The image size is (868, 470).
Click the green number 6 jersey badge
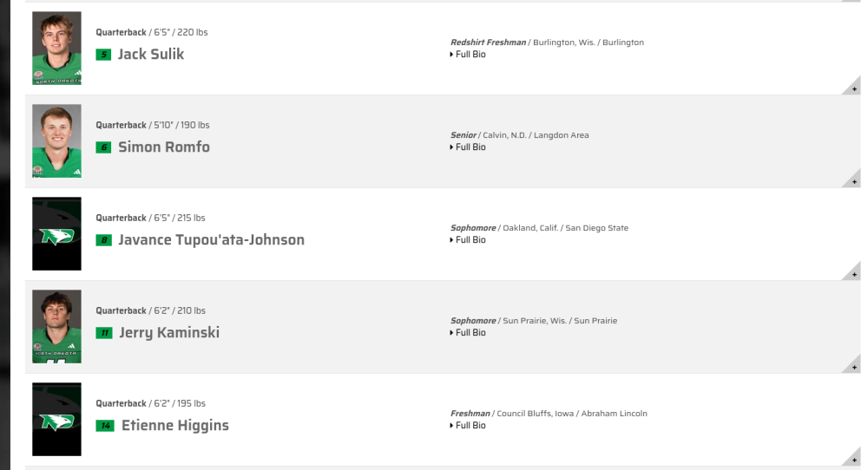point(103,147)
